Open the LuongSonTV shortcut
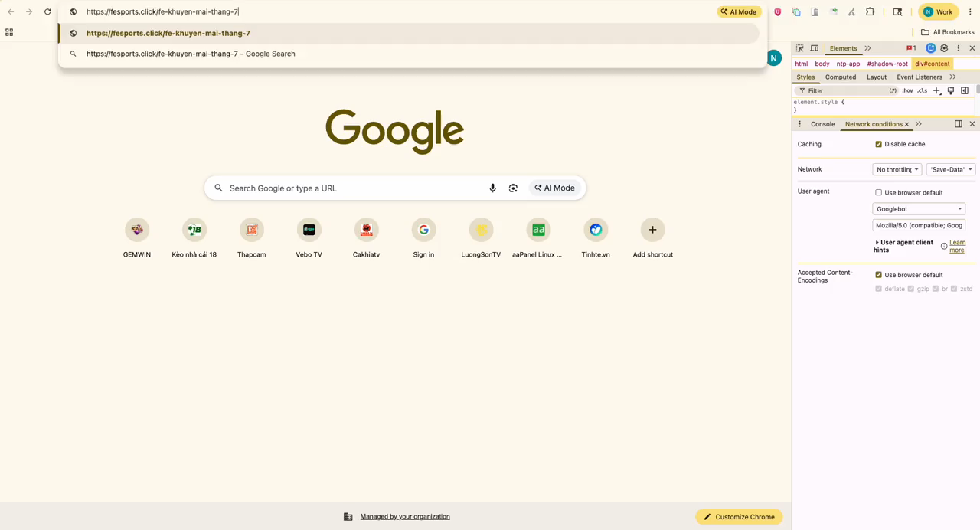980x530 pixels. click(x=481, y=237)
